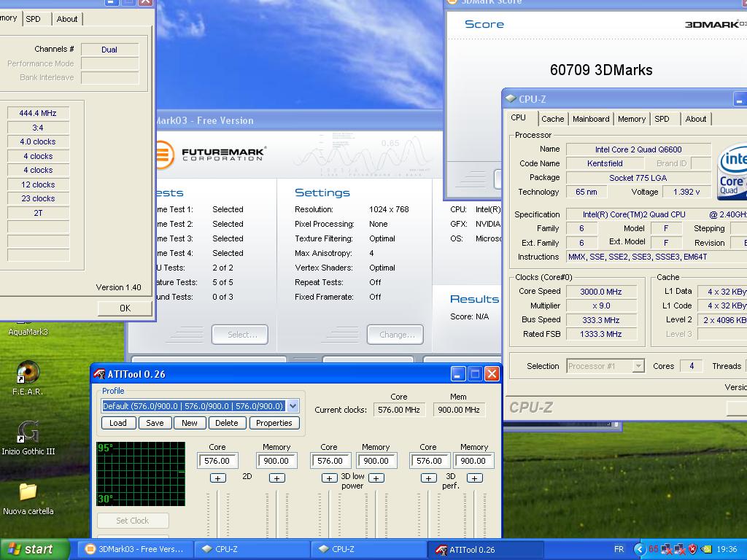Click the ATITool title bar icon
The height and width of the screenshot is (560, 747).
[99, 374]
